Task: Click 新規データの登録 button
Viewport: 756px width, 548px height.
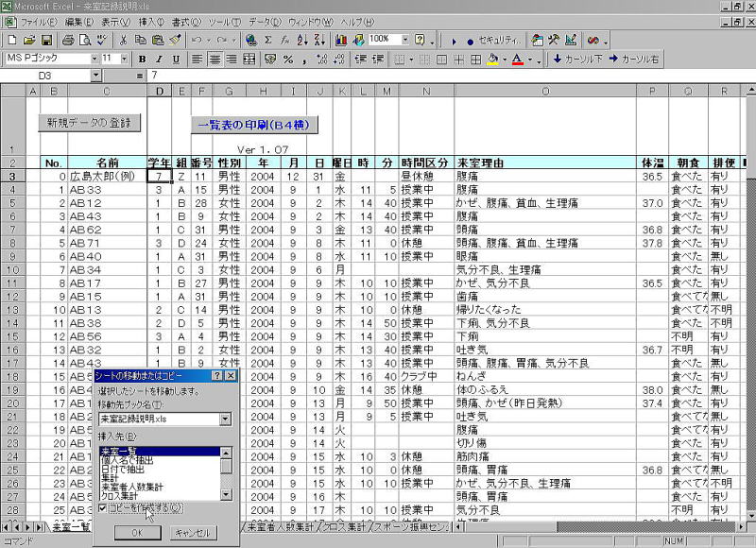Action: (89, 123)
